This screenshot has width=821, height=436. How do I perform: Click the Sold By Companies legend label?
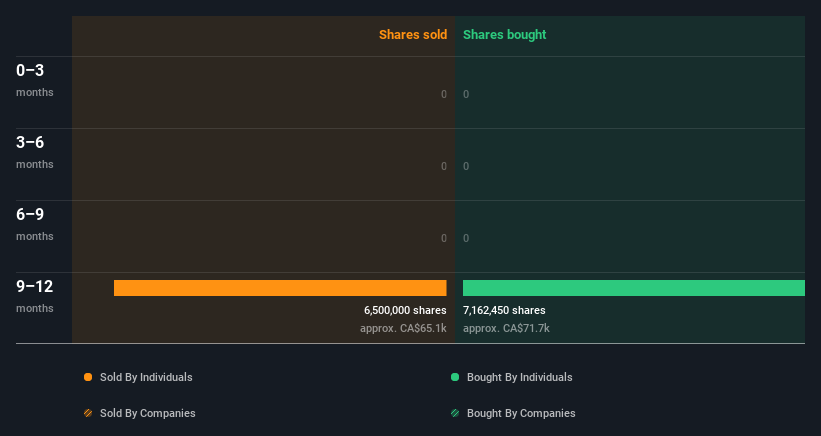click(x=148, y=413)
